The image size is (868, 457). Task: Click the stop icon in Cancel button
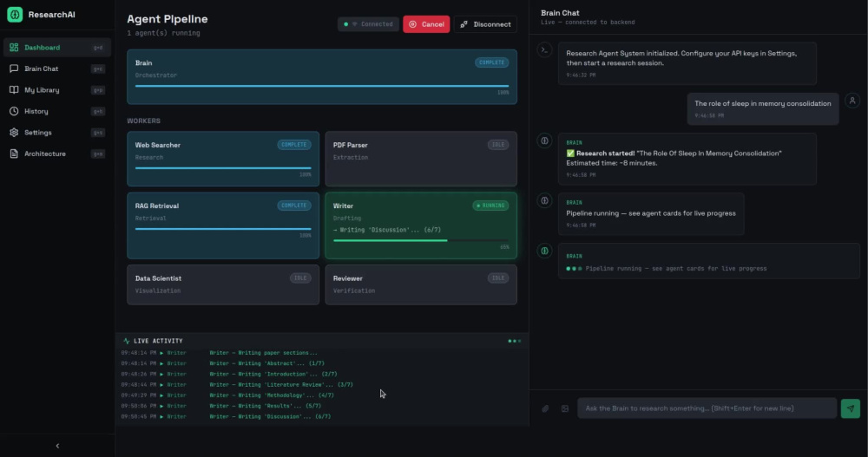click(412, 24)
